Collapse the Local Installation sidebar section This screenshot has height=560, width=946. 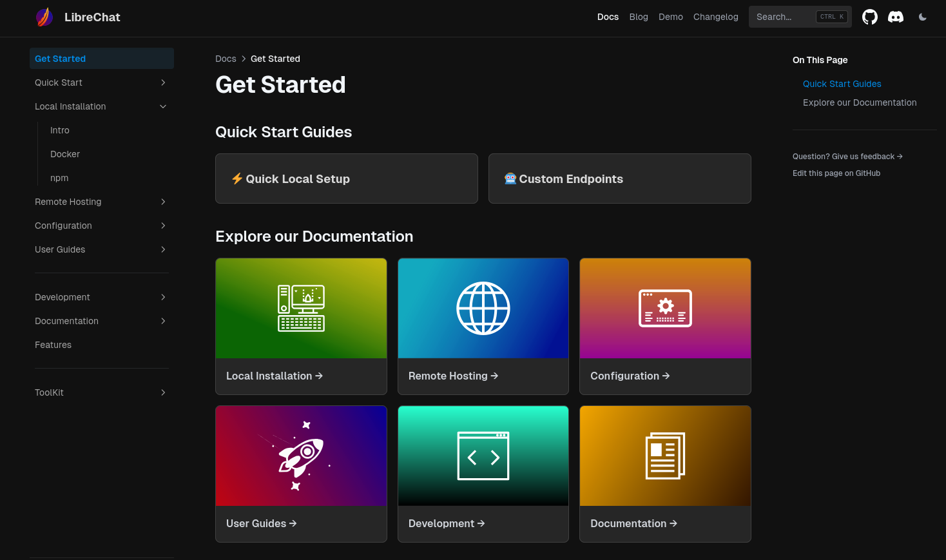click(163, 106)
